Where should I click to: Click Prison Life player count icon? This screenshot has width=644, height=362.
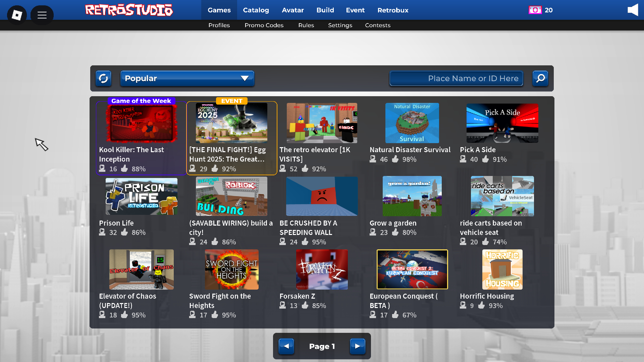point(102,232)
